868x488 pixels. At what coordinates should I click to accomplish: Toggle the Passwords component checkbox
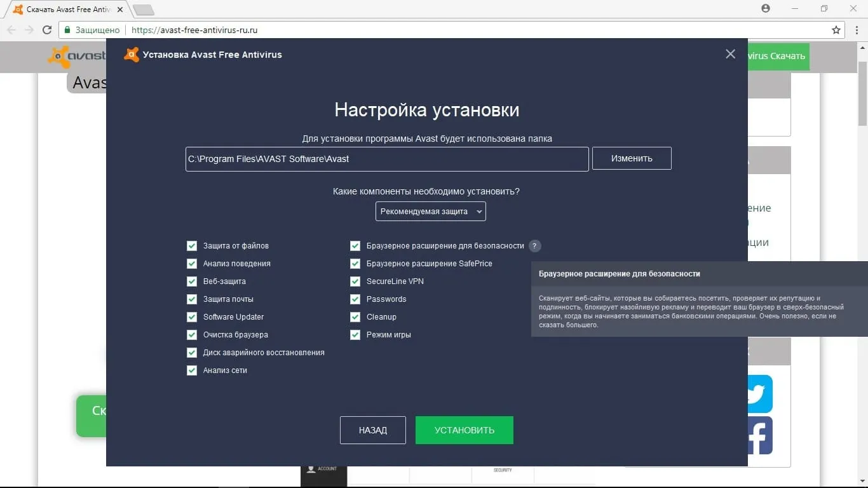point(355,299)
